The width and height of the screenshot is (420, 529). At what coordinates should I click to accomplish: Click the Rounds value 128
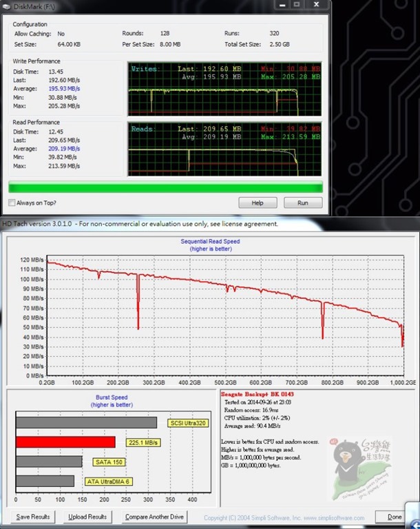click(165, 33)
